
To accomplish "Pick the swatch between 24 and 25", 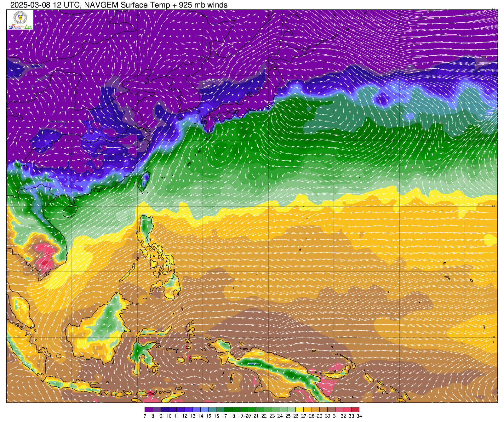I will coord(284,410).
